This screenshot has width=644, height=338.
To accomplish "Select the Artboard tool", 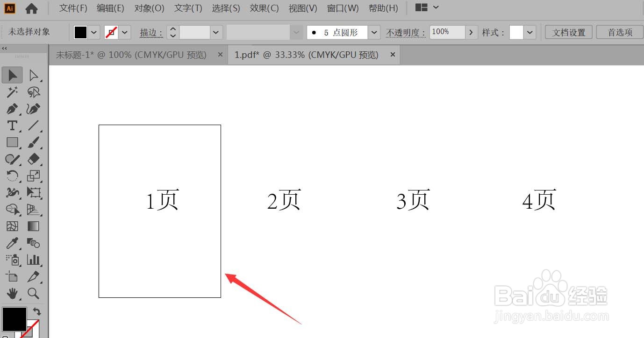I will [12, 277].
